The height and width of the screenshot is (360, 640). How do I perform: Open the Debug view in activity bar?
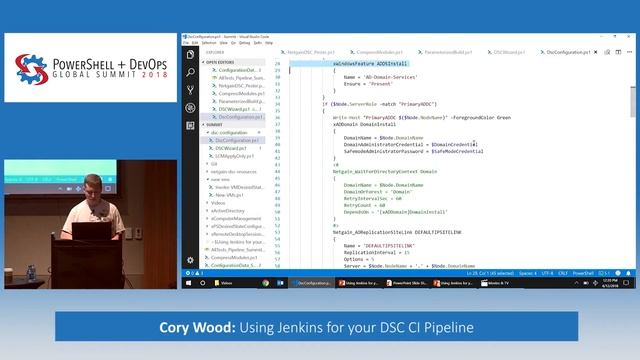[x=190, y=108]
